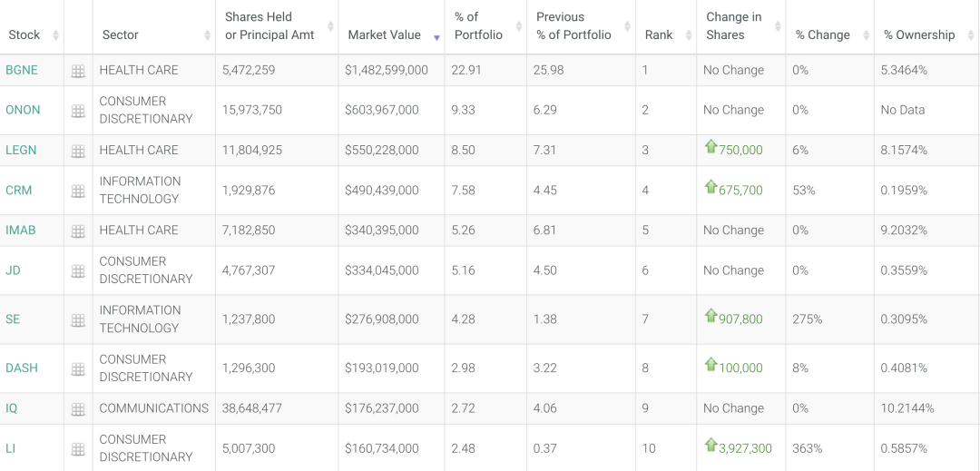
Task: Click the 3,927,300 share change for LI
Action: 744,448
